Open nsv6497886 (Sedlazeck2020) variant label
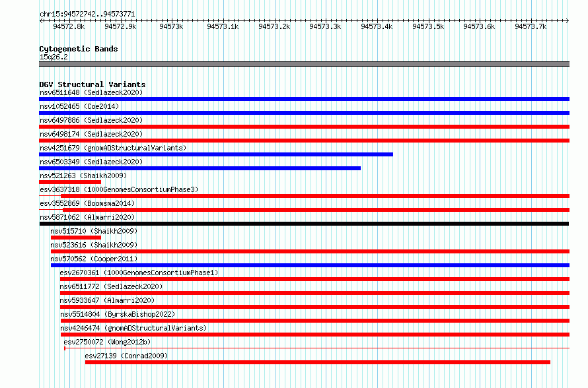The height and width of the screenshot is (388, 588). (x=91, y=120)
